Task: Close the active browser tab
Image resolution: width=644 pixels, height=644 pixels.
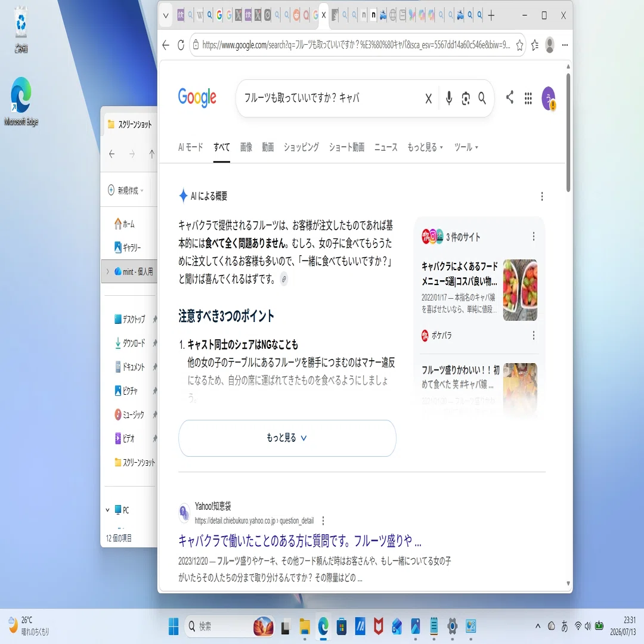Action: coord(324,16)
